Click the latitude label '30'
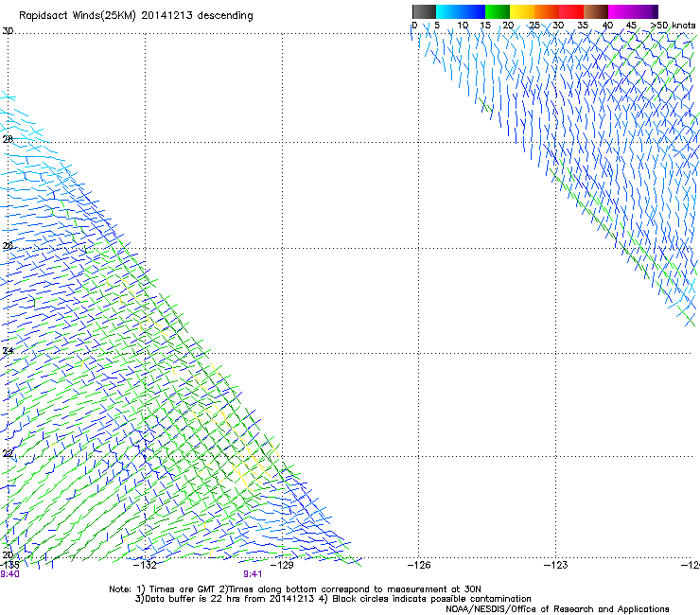The width and height of the screenshot is (700, 615). click(x=8, y=31)
